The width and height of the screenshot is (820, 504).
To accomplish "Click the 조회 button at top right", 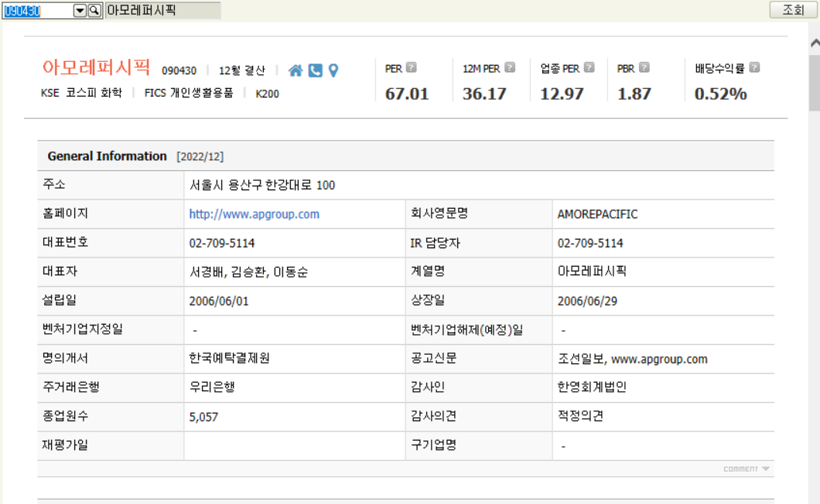I will tap(792, 11).
